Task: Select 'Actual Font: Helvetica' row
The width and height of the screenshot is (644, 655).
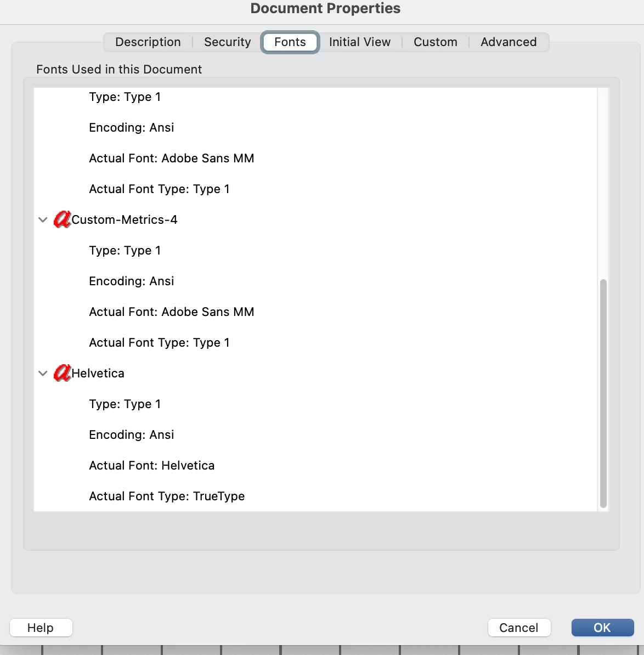Action: click(151, 465)
